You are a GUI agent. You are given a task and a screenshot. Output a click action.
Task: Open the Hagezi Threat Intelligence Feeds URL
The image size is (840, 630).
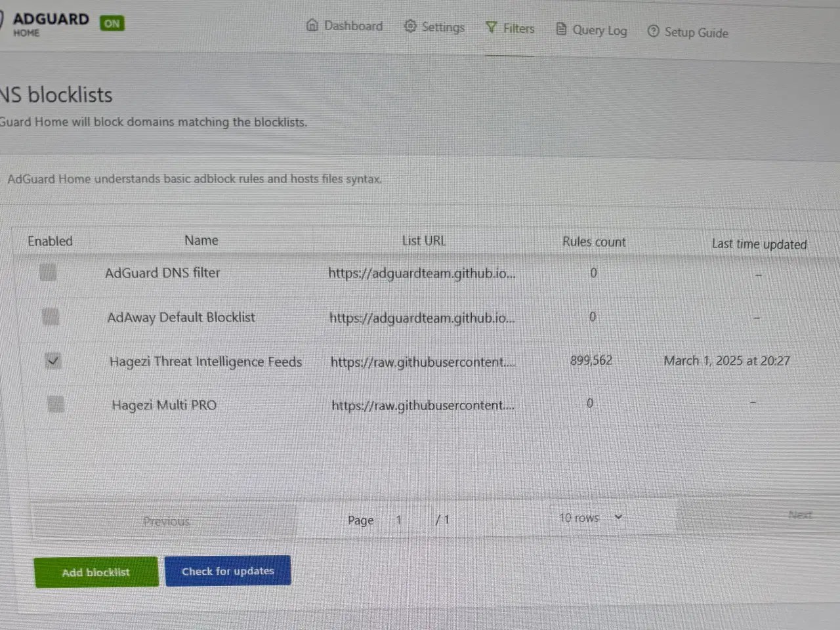(x=423, y=362)
